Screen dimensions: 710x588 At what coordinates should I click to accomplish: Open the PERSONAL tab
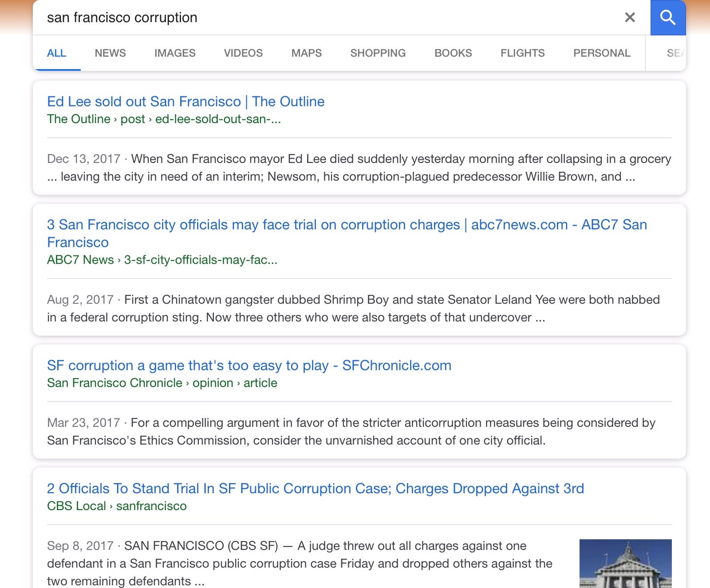(x=602, y=53)
